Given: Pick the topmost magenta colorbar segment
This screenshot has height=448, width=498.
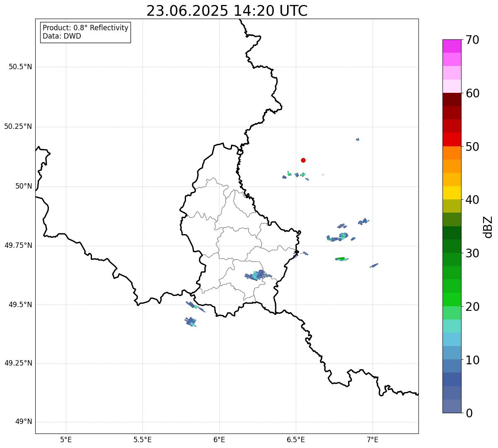Looking at the screenshot, I should point(452,46).
